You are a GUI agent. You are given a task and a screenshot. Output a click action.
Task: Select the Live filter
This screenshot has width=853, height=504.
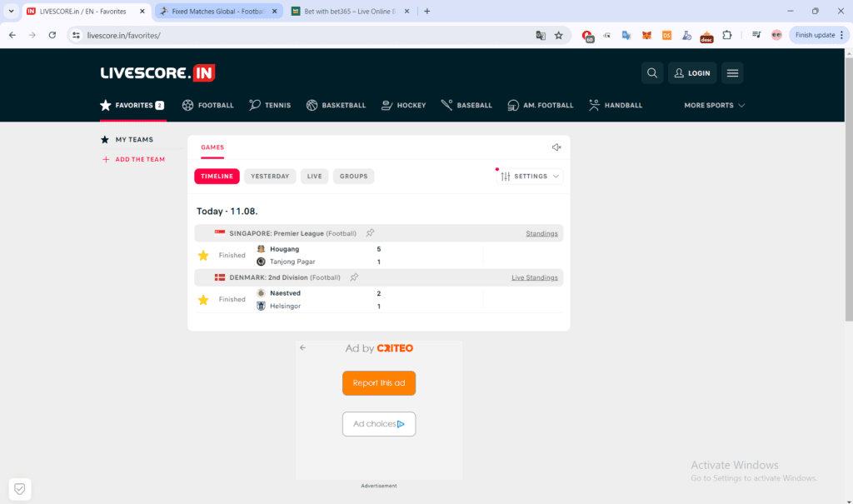pos(314,177)
